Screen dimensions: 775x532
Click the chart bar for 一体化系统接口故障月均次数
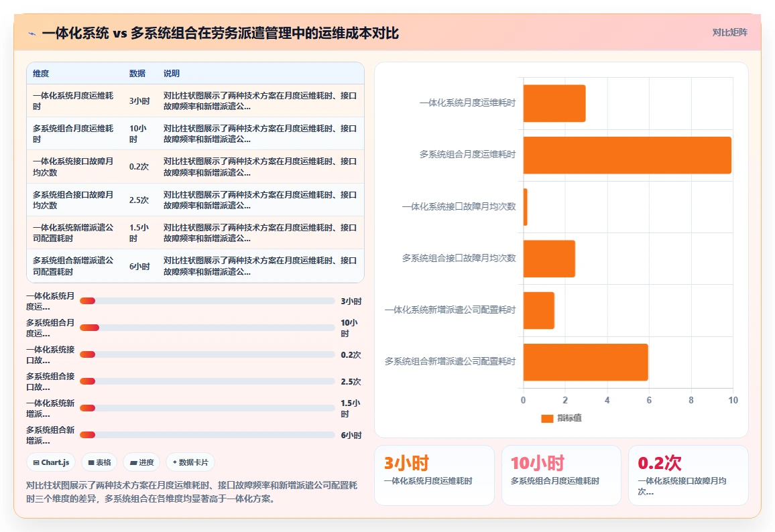tap(526, 207)
